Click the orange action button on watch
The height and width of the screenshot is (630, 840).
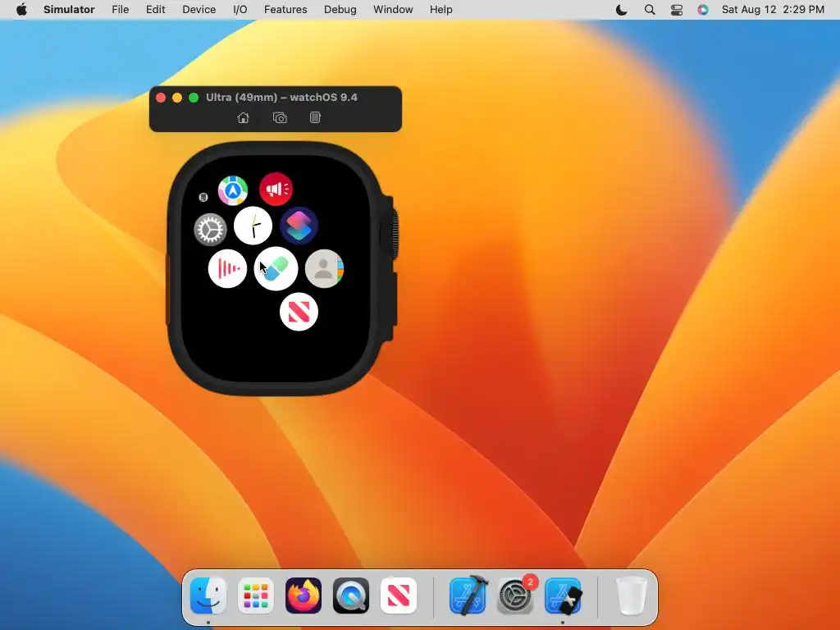[167, 290]
